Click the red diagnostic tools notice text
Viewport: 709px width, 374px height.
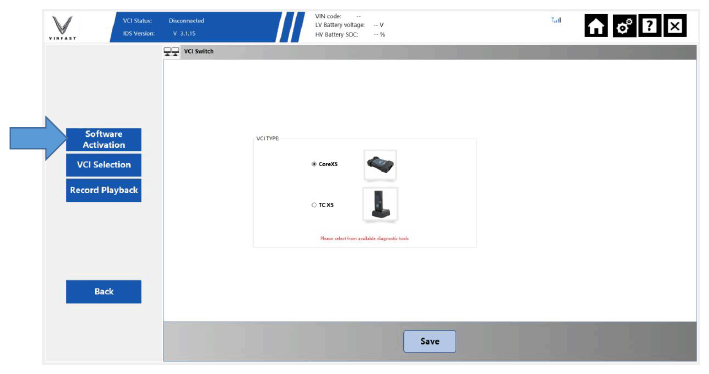point(364,238)
